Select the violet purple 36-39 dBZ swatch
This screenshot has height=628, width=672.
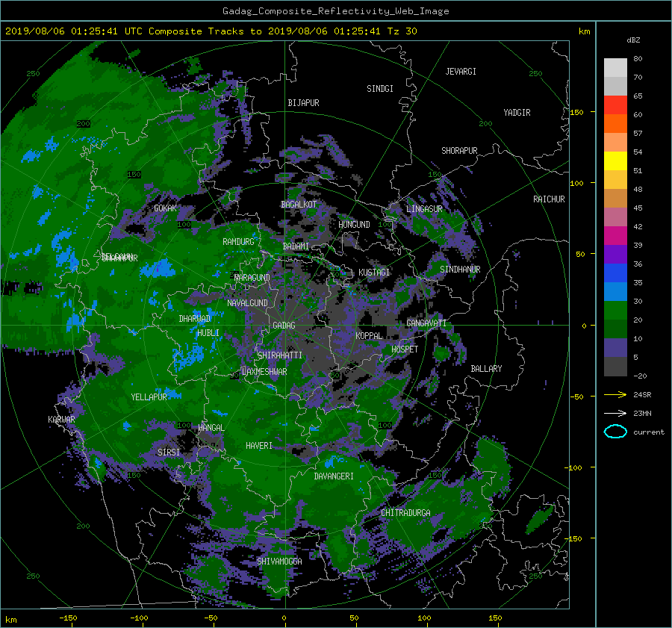(x=615, y=255)
